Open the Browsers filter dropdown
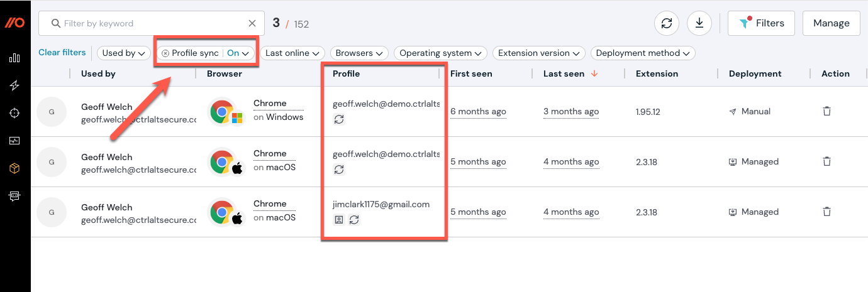The height and width of the screenshot is (292, 868). tap(360, 53)
